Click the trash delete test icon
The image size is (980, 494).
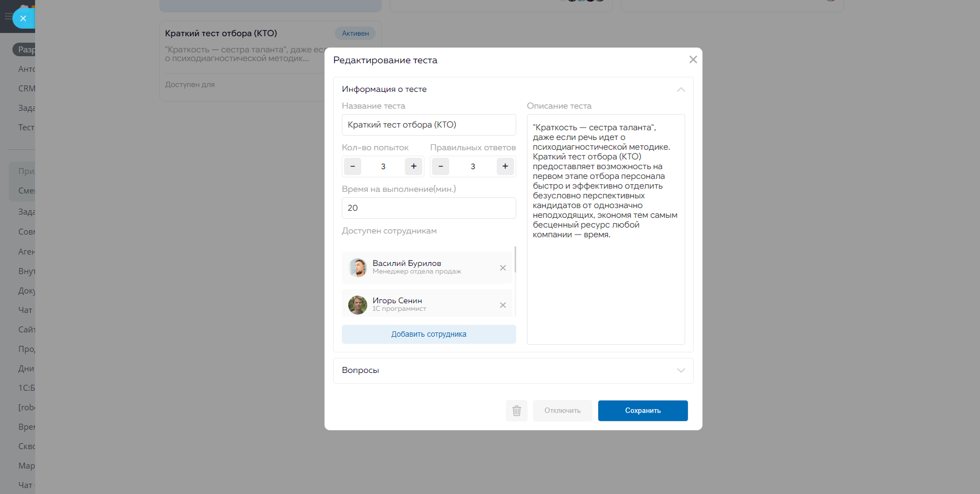(516, 411)
